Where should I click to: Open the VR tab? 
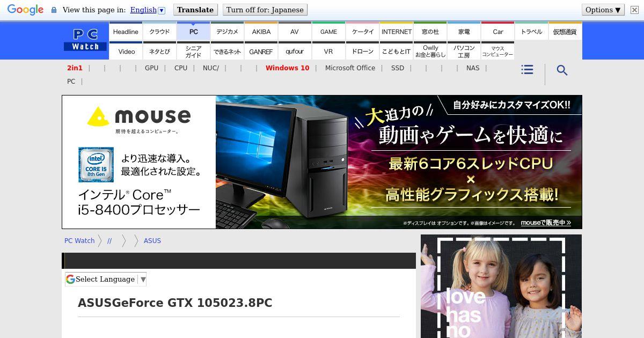[x=328, y=51]
